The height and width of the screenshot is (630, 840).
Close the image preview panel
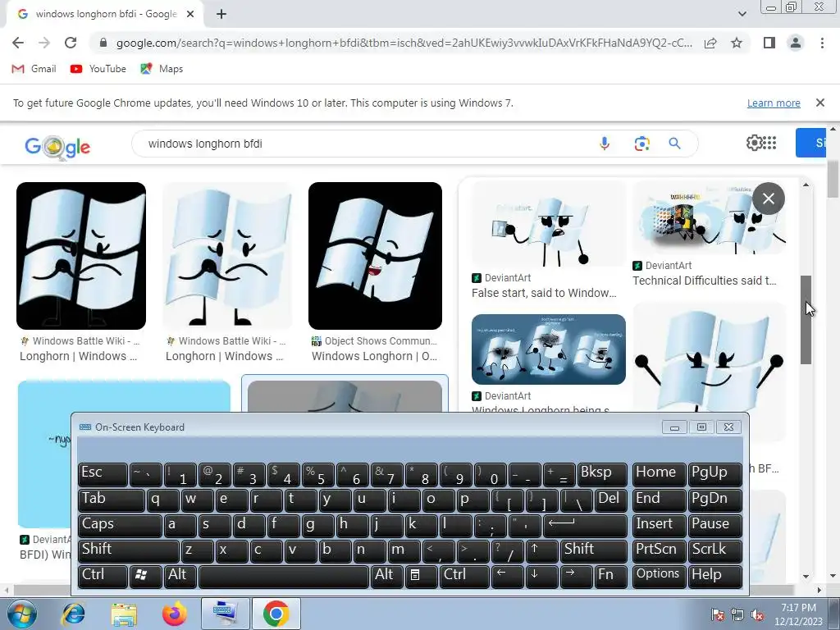pyautogui.click(x=768, y=199)
